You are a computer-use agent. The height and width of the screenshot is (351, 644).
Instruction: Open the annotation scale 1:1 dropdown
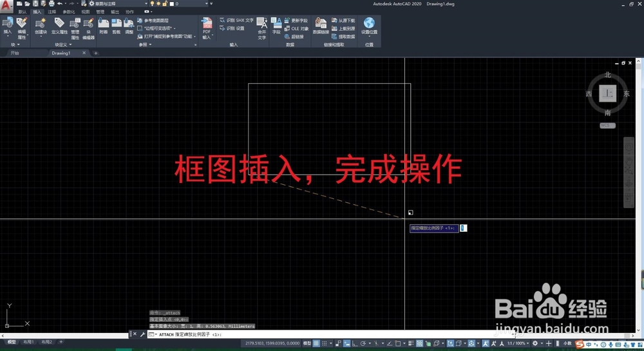[517, 343]
